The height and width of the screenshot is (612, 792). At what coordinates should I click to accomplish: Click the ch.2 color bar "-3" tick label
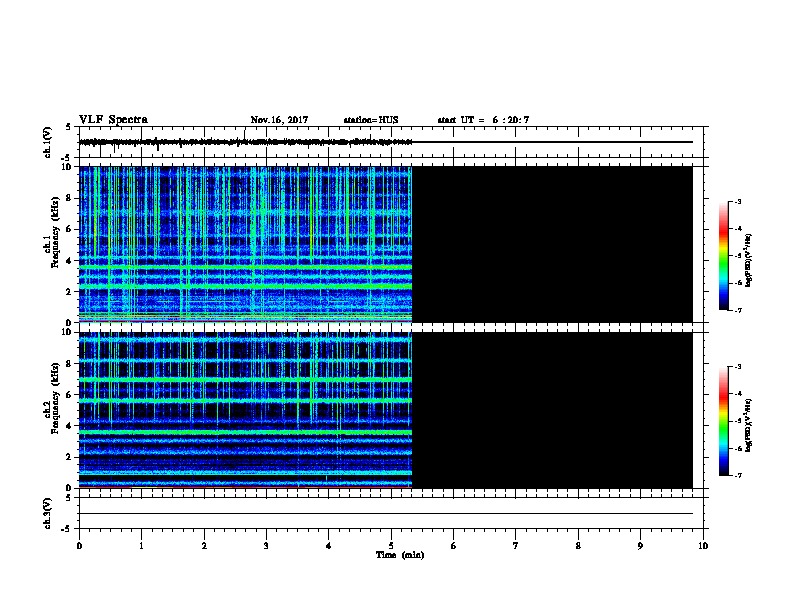[x=737, y=367]
